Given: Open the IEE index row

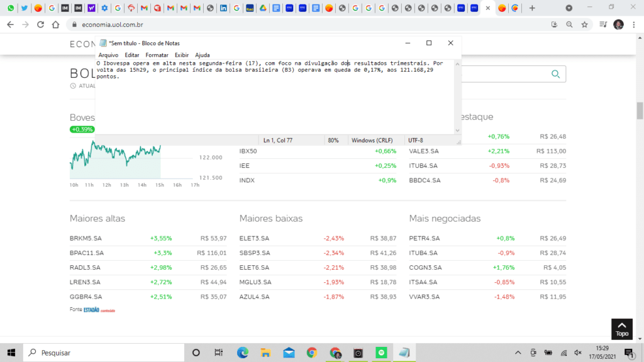Looking at the screenshot, I should [318, 166].
